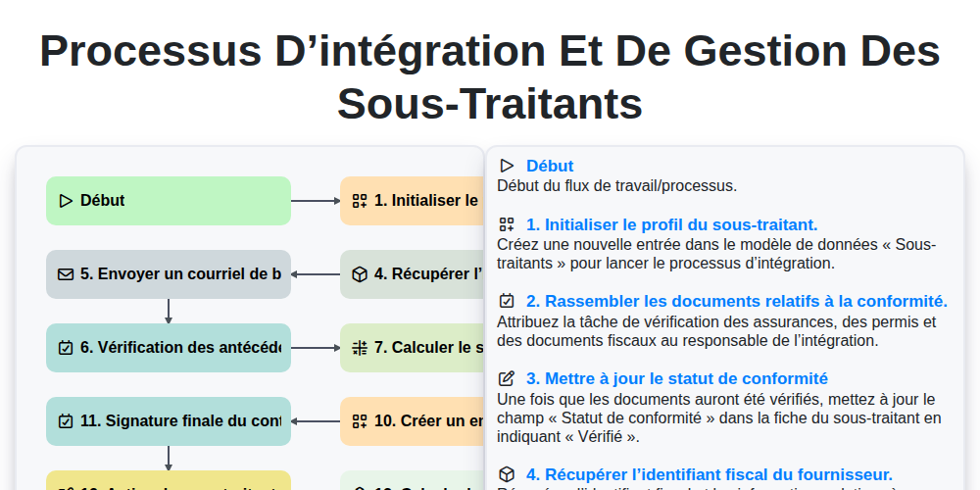Click the play icon in the Début node
Screen dimensions: 980x490
tap(66, 201)
